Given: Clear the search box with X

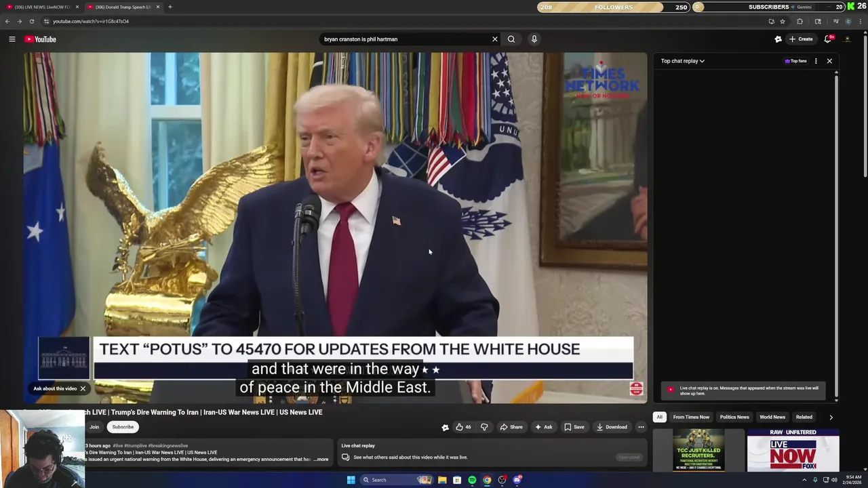Looking at the screenshot, I should pyautogui.click(x=495, y=39).
